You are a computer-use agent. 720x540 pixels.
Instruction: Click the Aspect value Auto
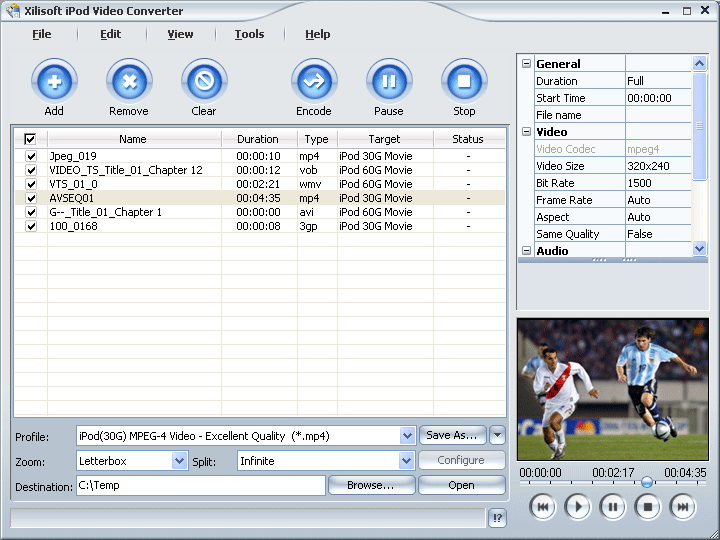(658, 217)
